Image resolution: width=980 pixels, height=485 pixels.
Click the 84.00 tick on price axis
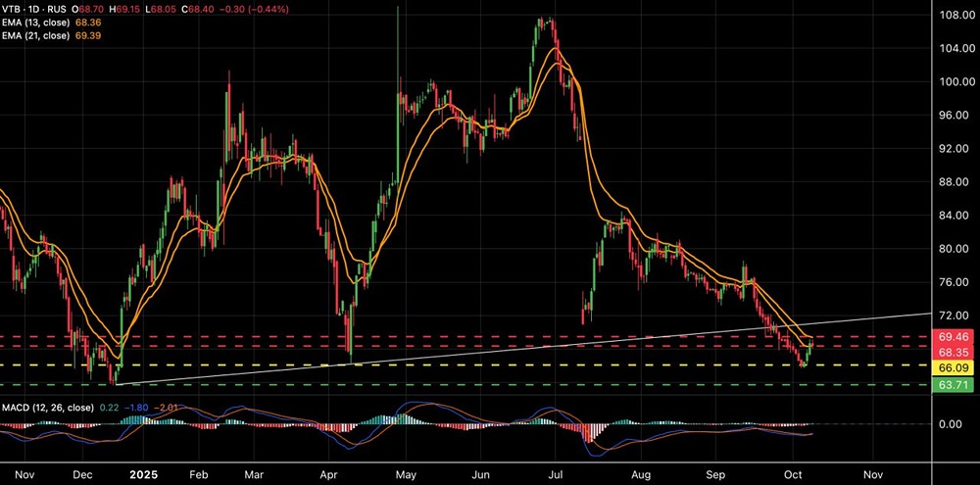tap(955, 216)
